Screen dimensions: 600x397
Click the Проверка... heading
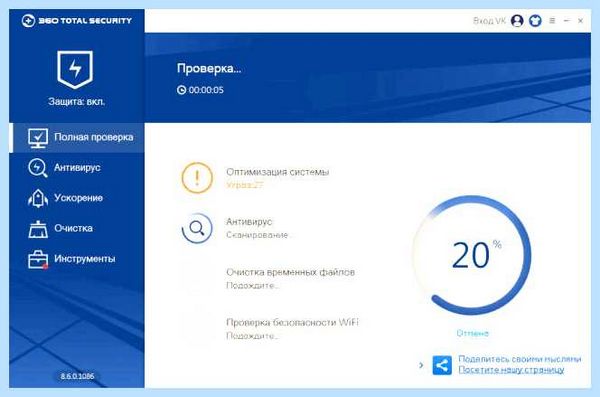[x=209, y=68]
